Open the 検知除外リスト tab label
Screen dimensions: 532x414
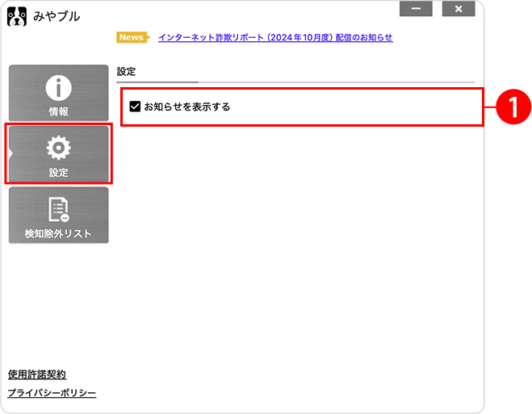tap(58, 234)
